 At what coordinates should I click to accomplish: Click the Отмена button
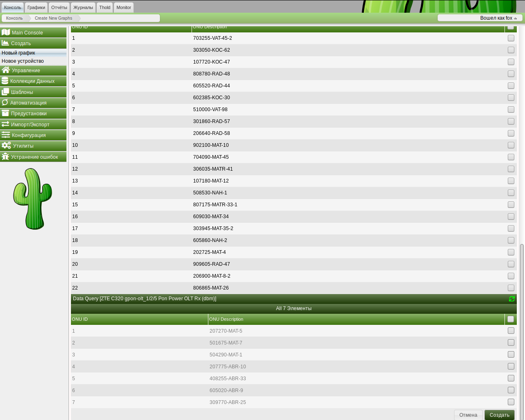pyautogui.click(x=468, y=415)
